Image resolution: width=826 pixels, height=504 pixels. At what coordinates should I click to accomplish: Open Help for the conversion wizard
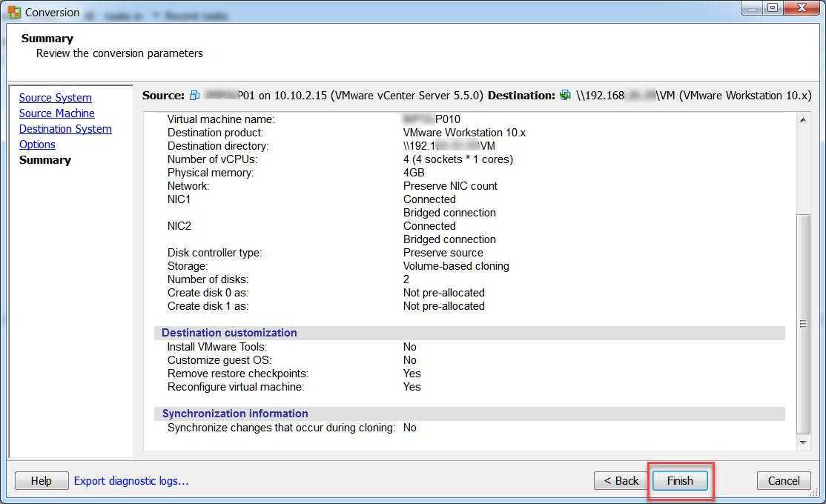tap(42, 481)
